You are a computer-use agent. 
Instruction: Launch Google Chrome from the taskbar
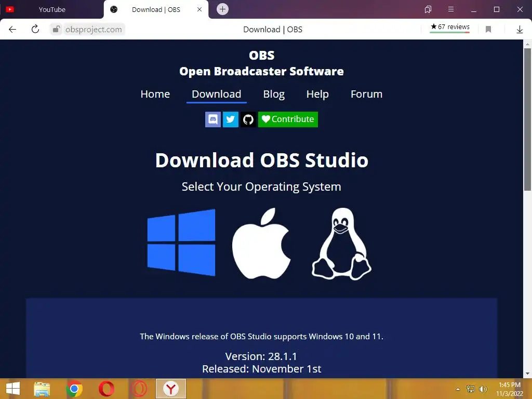point(74,389)
